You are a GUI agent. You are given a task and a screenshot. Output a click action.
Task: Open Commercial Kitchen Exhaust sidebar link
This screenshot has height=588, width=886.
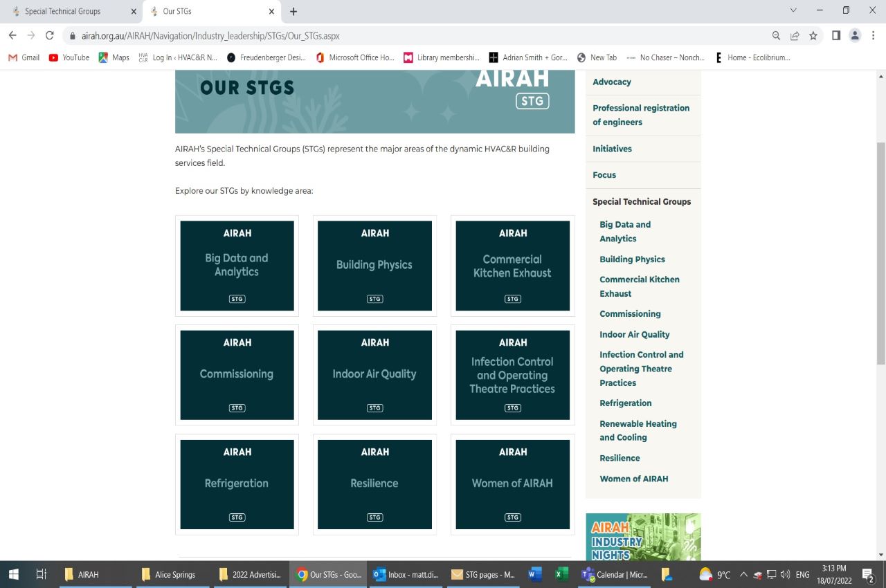(640, 286)
